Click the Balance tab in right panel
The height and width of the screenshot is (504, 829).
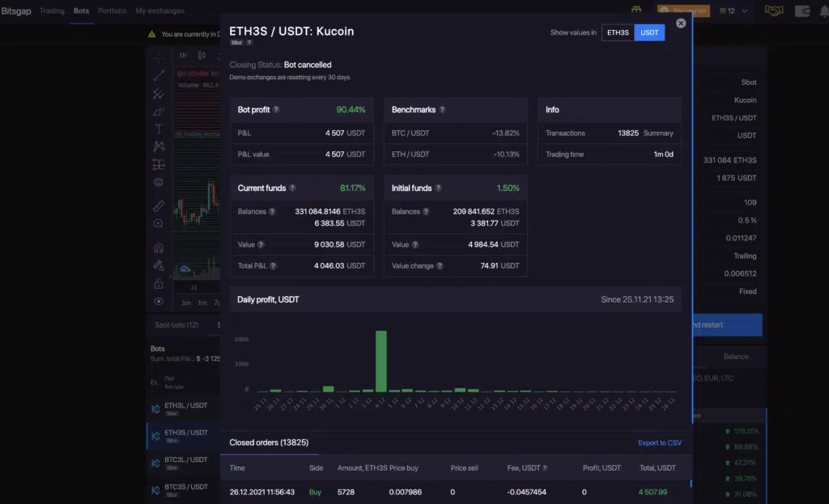[x=735, y=357]
